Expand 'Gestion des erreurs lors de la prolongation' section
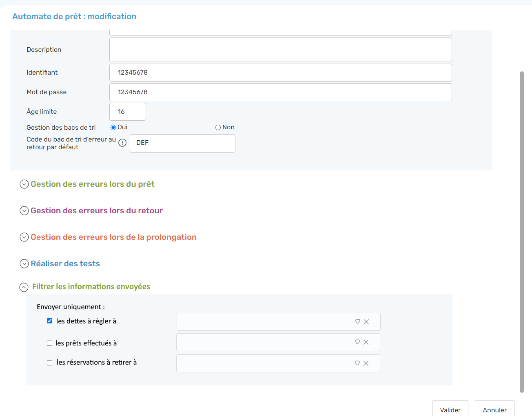This screenshot has height=416, width=532. [x=24, y=237]
